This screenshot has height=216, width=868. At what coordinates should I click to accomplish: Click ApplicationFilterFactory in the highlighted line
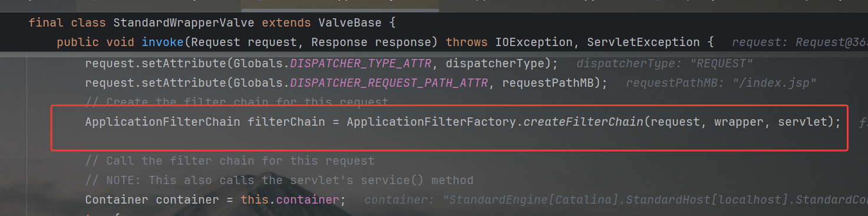[432, 122]
